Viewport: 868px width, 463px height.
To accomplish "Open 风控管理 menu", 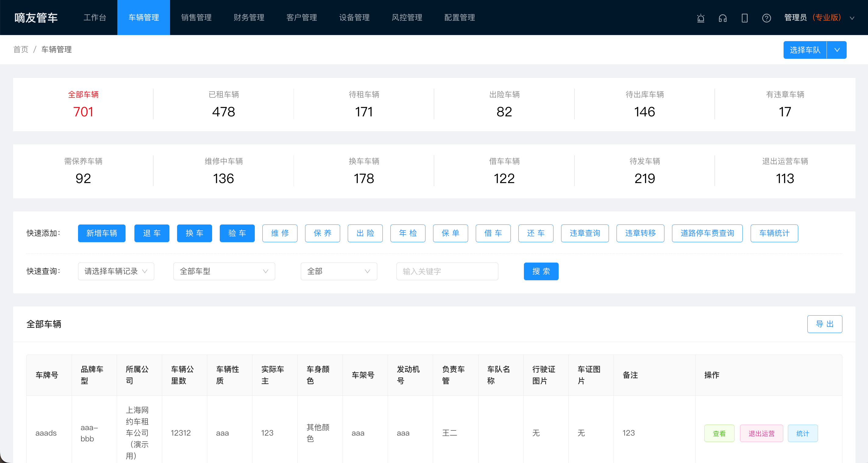I will 407,17.
